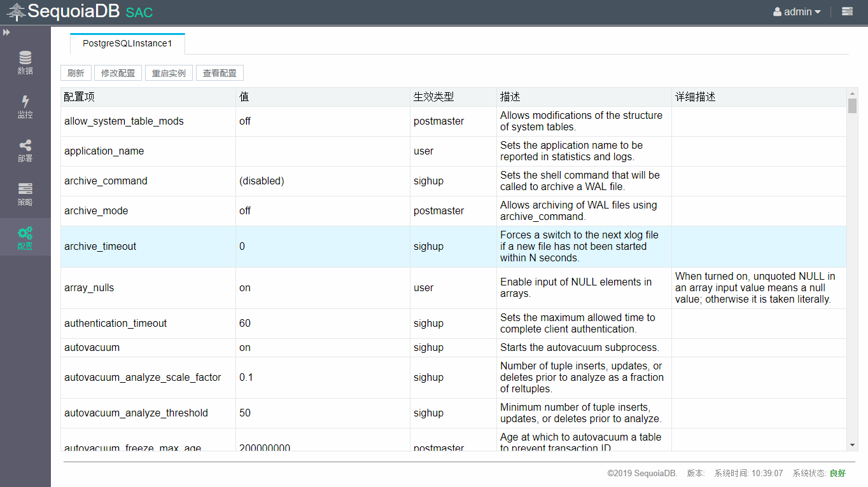Open the admin user dropdown
Screen dimensions: 868x487
click(797, 11)
